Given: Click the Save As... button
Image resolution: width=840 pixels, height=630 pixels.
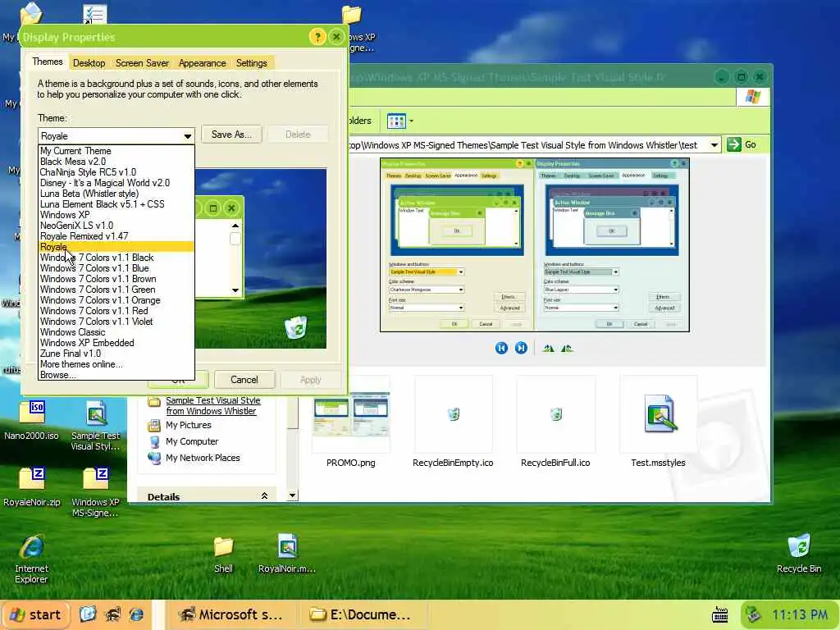Looking at the screenshot, I should click(231, 135).
